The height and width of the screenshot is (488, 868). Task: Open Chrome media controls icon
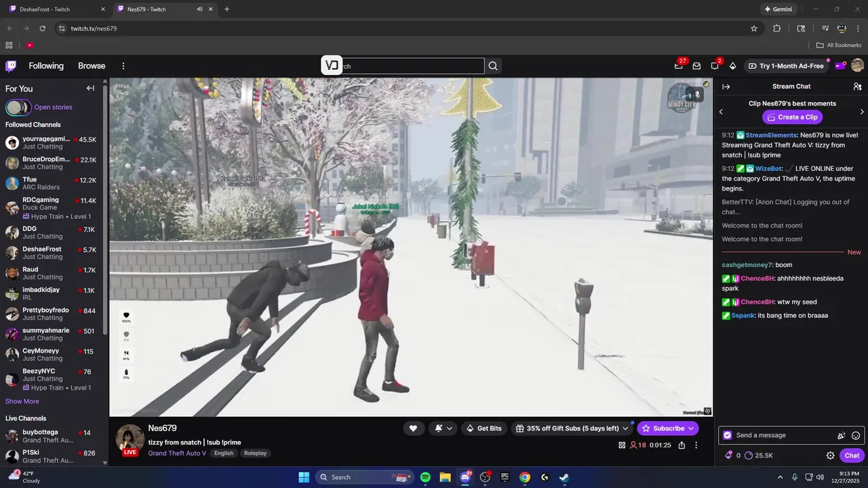(825, 28)
